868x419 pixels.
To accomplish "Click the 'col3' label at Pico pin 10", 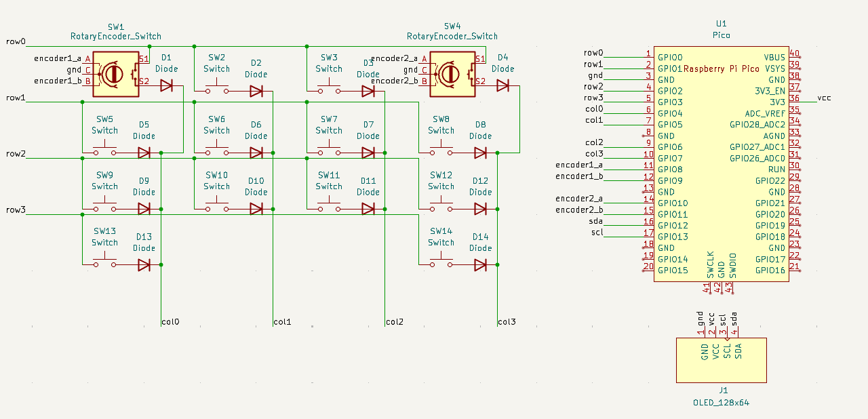I will pos(594,154).
